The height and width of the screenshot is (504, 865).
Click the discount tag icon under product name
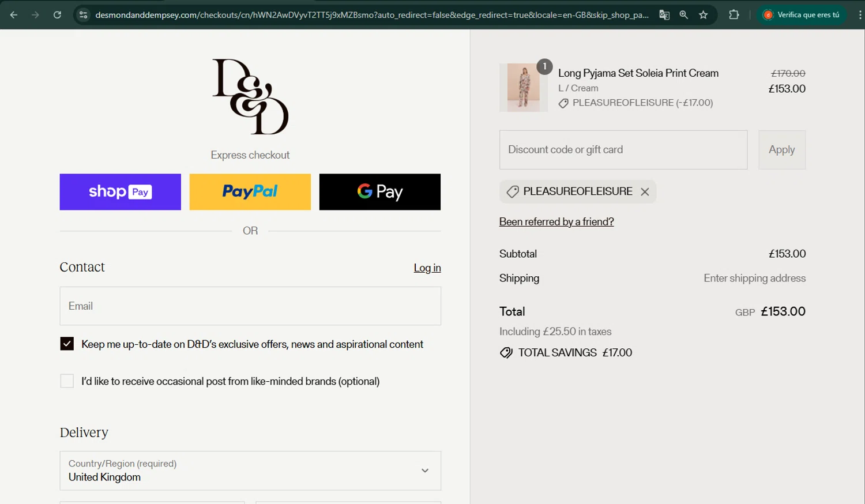(x=563, y=103)
